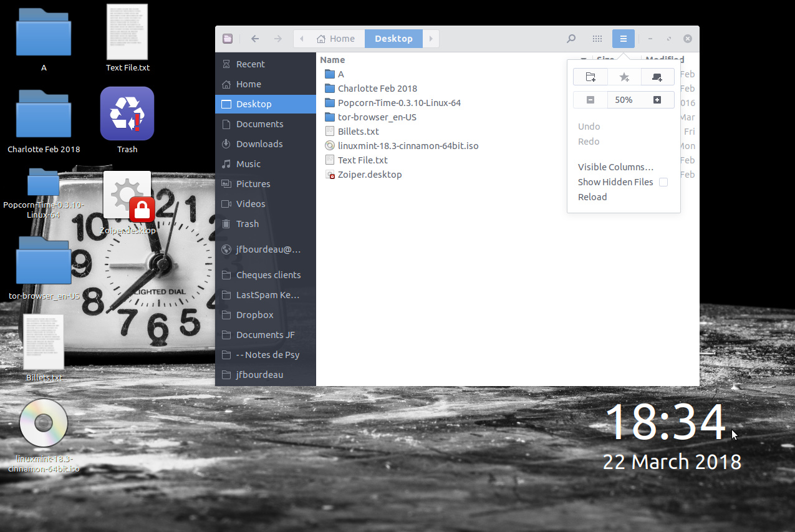Open Billets.txt in the file list
The width and height of the screenshot is (795, 532).
[359, 131]
